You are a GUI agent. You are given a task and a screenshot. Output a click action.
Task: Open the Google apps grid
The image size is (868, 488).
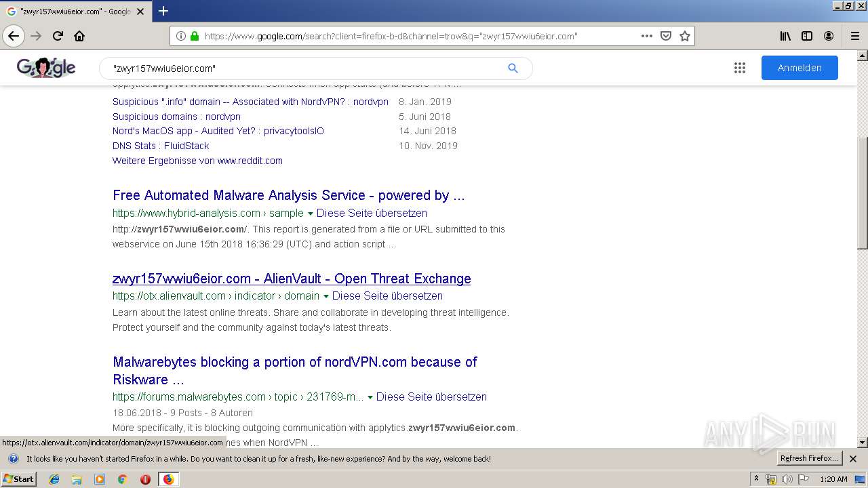click(x=740, y=68)
